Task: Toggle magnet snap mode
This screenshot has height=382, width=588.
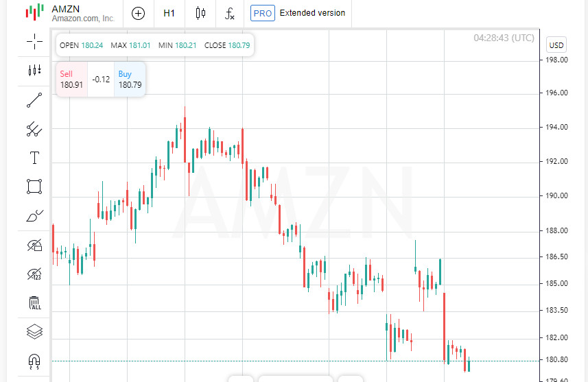Action: [34, 361]
